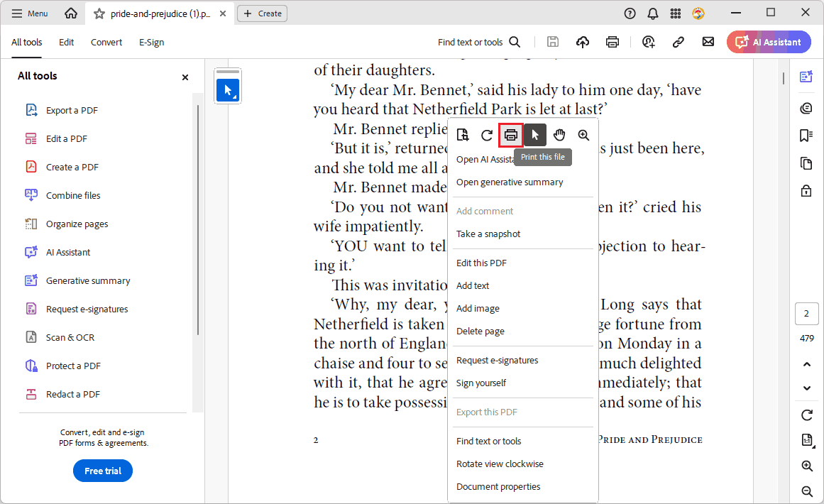Open the document protection lock panel
The height and width of the screenshot is (504, 824).
tap(806, 190)
